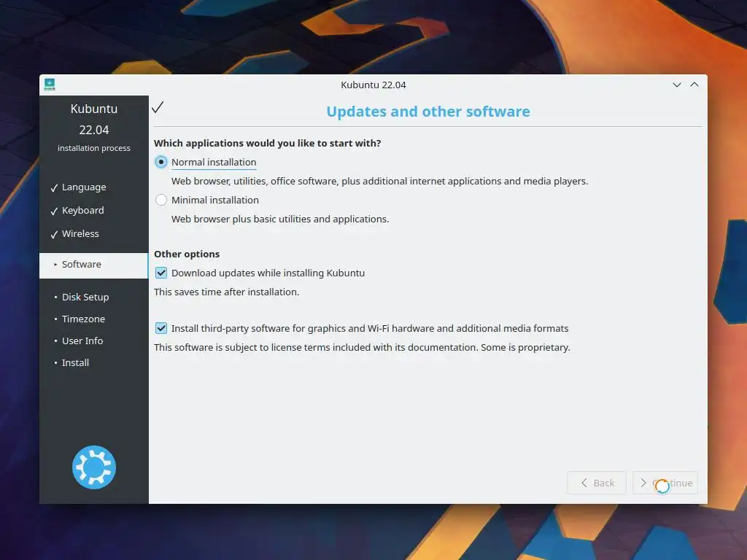
Task: Toggle Install third-party software checkbox
Action: click(161, 329)
